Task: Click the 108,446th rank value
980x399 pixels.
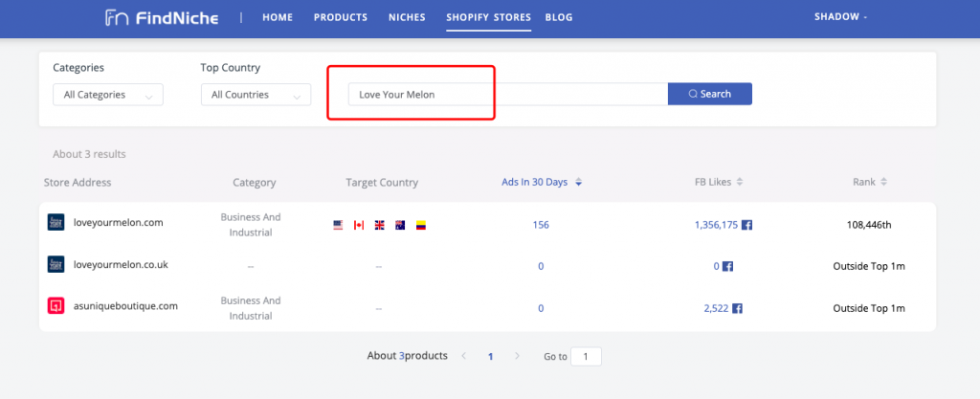Action: pyautogui.click(x=869, y=225)
